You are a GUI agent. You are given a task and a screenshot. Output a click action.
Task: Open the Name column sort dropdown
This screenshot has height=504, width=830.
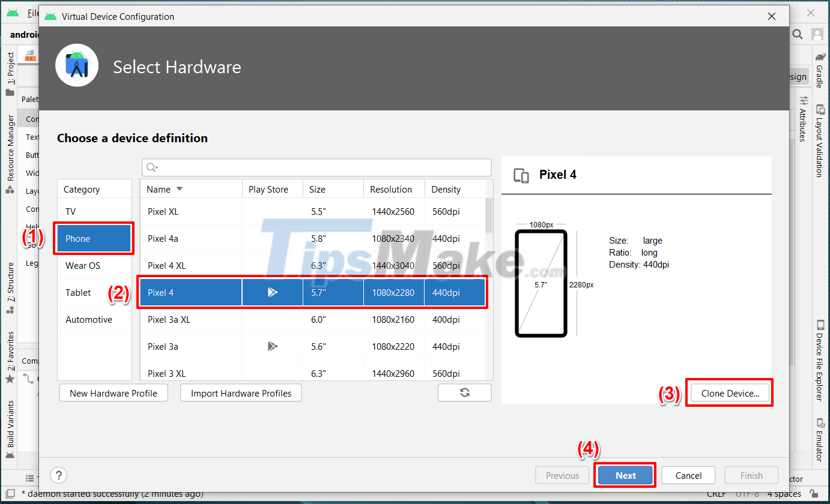pyautogui.click(x=178, y=188)
